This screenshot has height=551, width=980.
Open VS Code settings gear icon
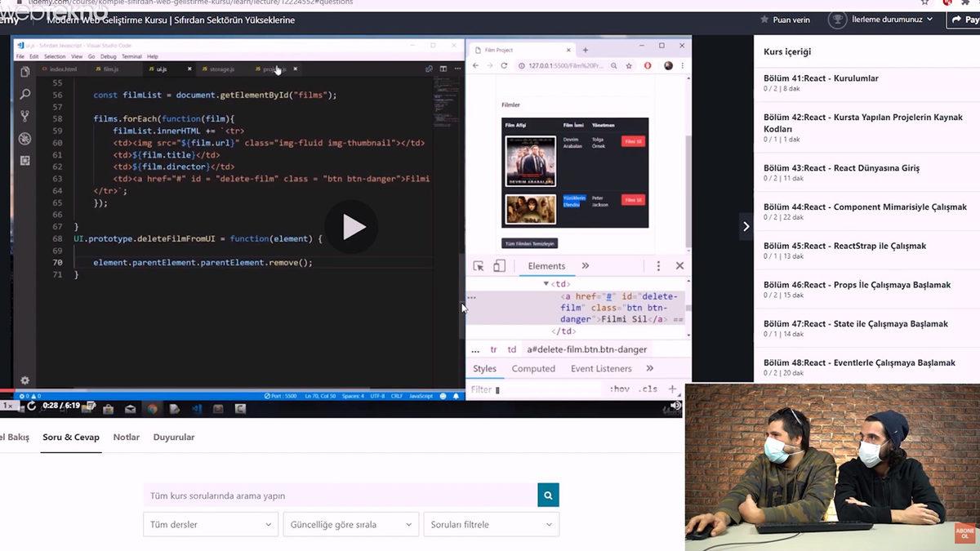coord(24,380)
